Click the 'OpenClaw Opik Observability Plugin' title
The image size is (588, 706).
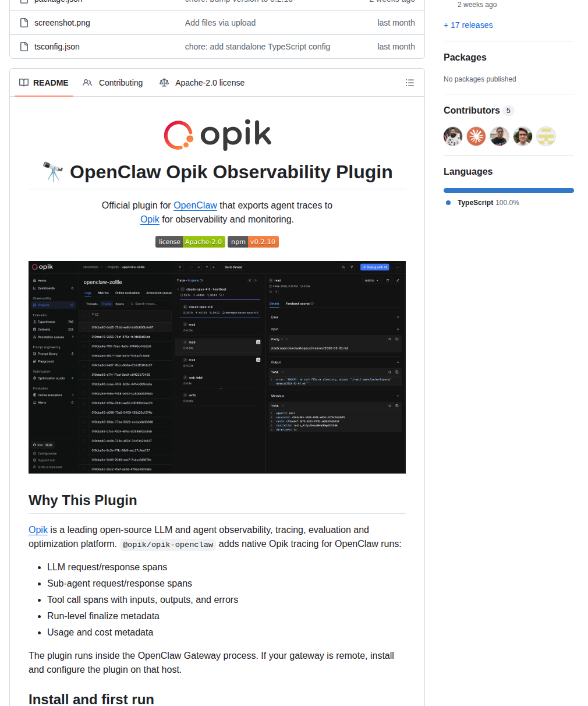click(x=231, y=172)
